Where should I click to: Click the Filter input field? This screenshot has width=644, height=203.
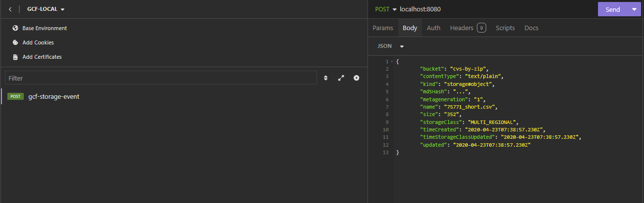tap(161, 78)
